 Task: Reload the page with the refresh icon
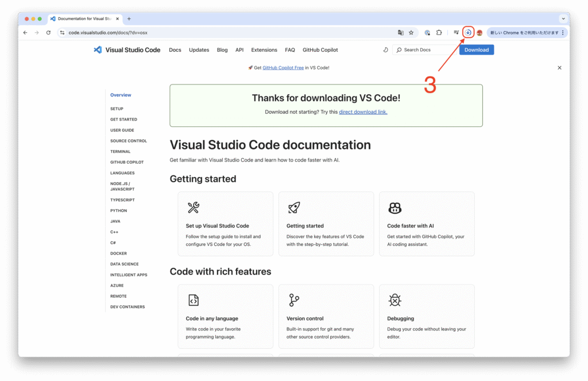click(48, 33)
